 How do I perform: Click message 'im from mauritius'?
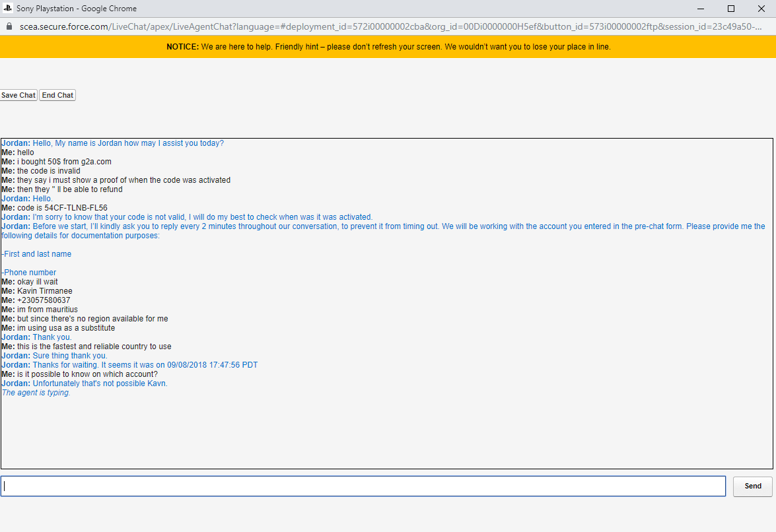click(x=40, y=310)
